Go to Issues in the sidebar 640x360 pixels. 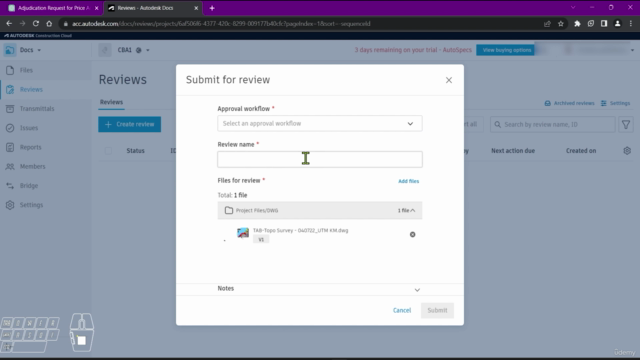29,128
